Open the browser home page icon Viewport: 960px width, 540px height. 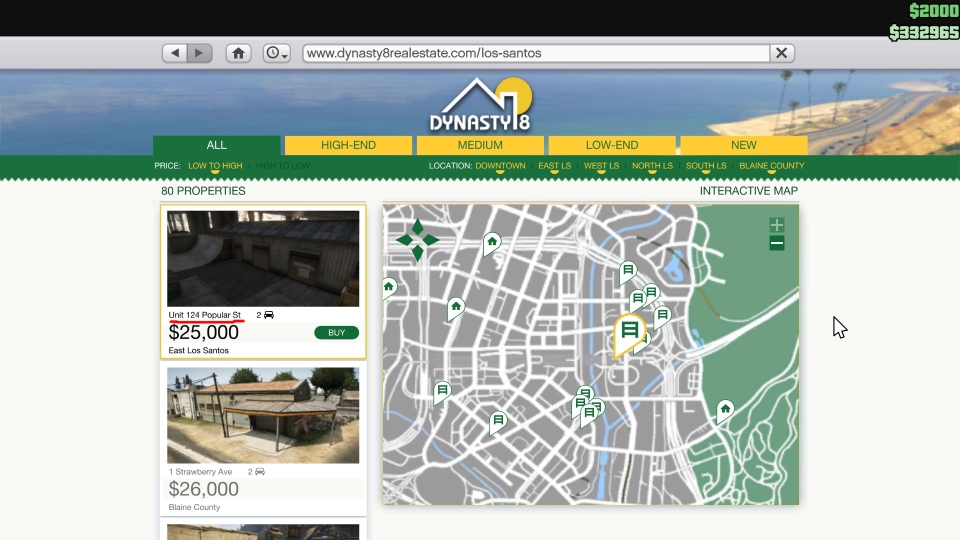[238, 53]
